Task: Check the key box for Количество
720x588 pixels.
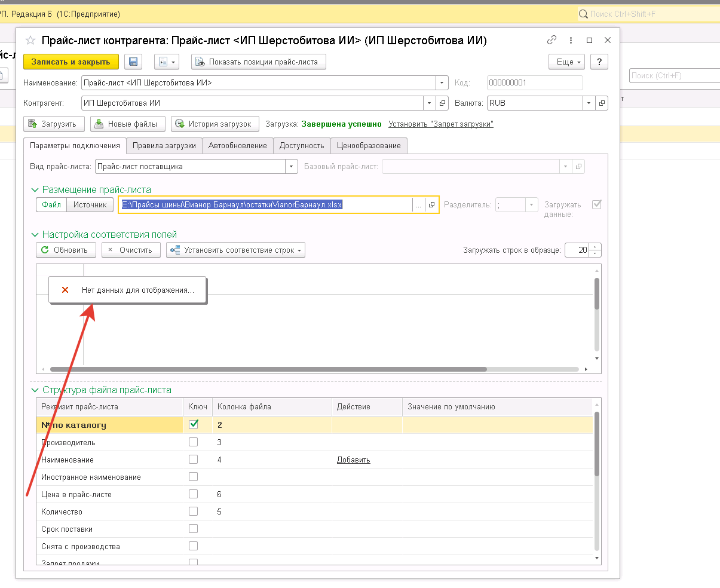Action: tap(193, 512)
